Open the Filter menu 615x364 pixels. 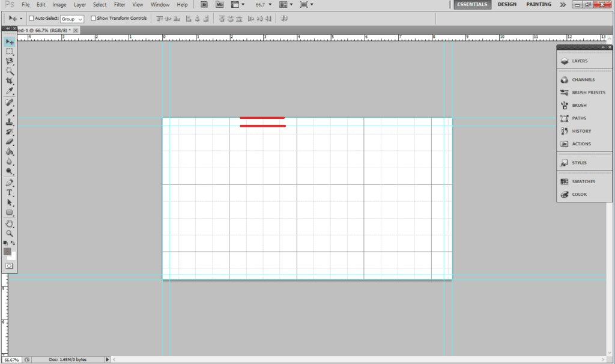click(120, 5)
